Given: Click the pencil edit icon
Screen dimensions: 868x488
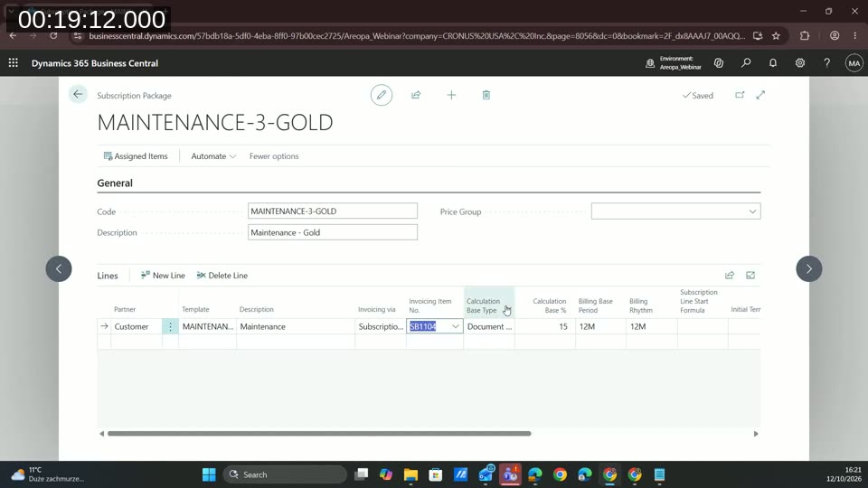Looking at the screenshot, I should [x=382, y=95].
